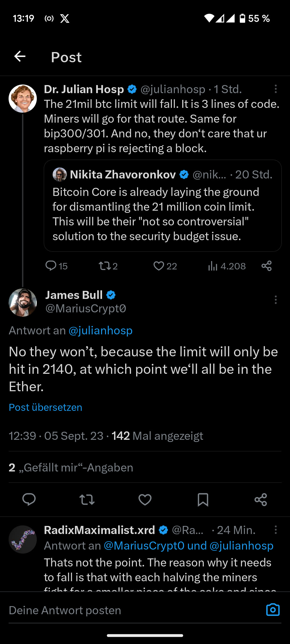This screenshot has height=644, width=290.
Task: Open more options for Julian Hosp's post
Action: (275, 89)
